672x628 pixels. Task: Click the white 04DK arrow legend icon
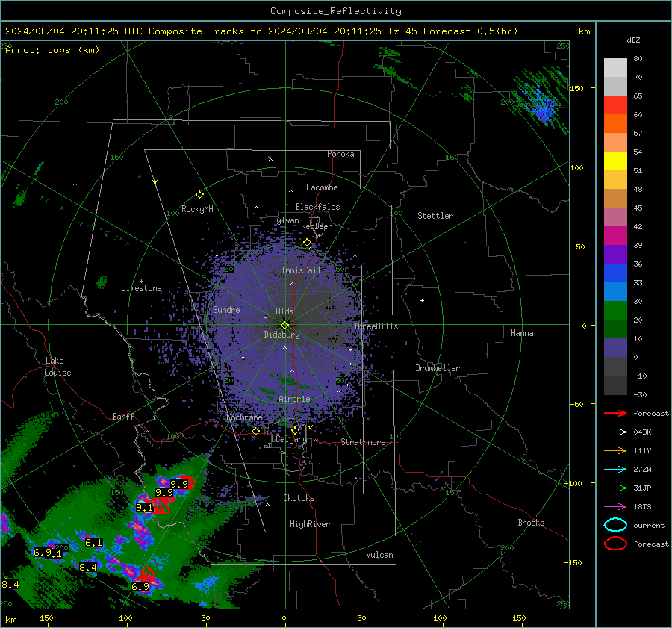[615, 432]
